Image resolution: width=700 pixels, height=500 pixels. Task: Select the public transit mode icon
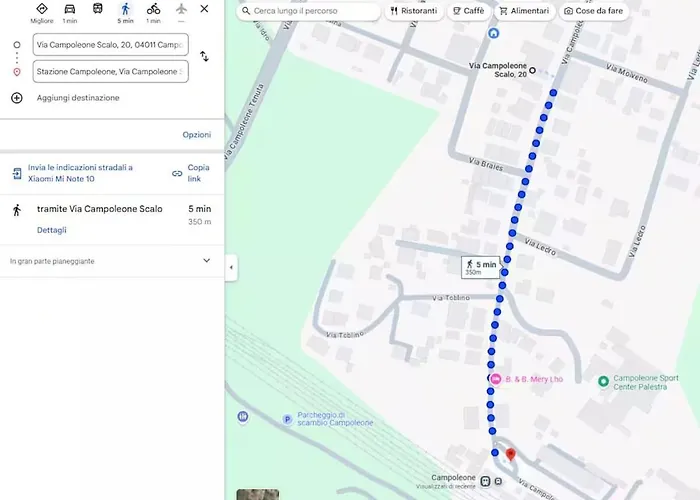pos(97,8)
